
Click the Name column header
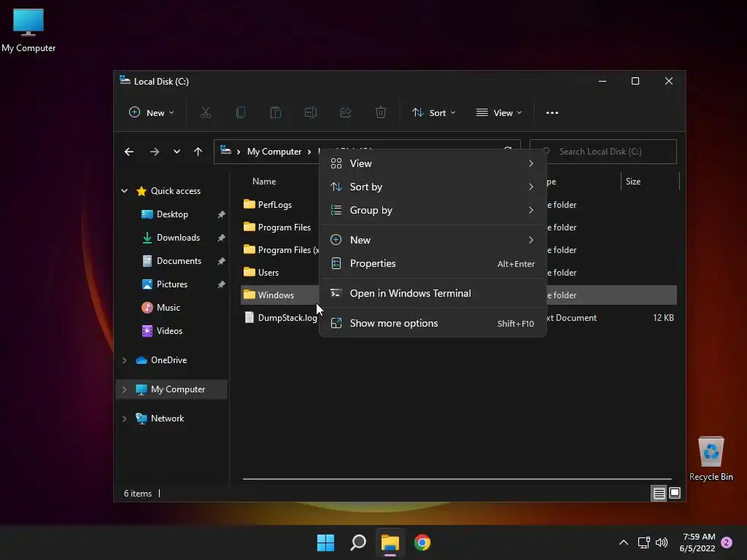point(264,182)
